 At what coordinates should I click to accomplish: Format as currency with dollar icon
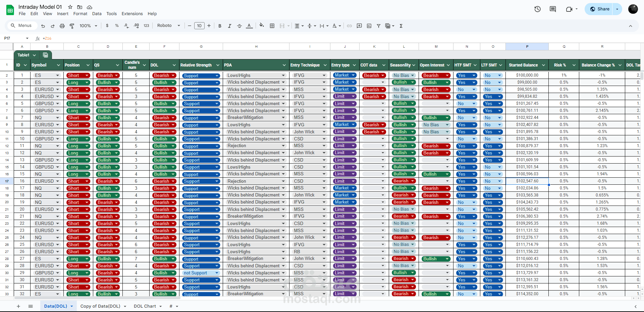(x=107, y=26)
